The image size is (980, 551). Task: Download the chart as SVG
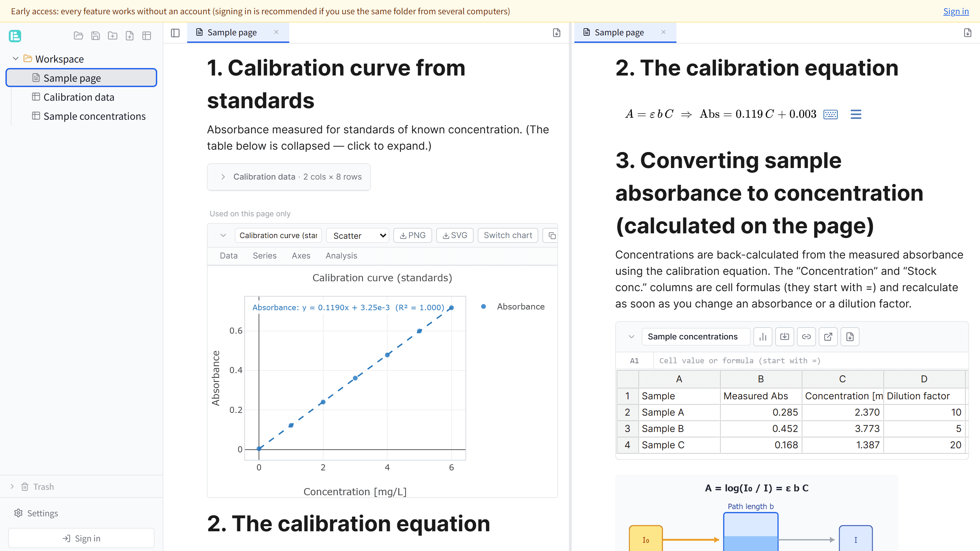pyautogui.click(x=455, y=236)
